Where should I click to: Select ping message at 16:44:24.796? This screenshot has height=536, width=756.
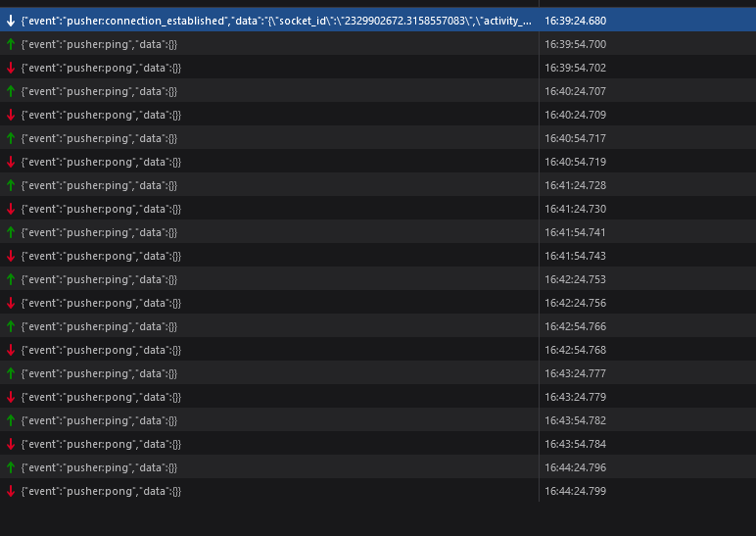click(x=378, y=467)
